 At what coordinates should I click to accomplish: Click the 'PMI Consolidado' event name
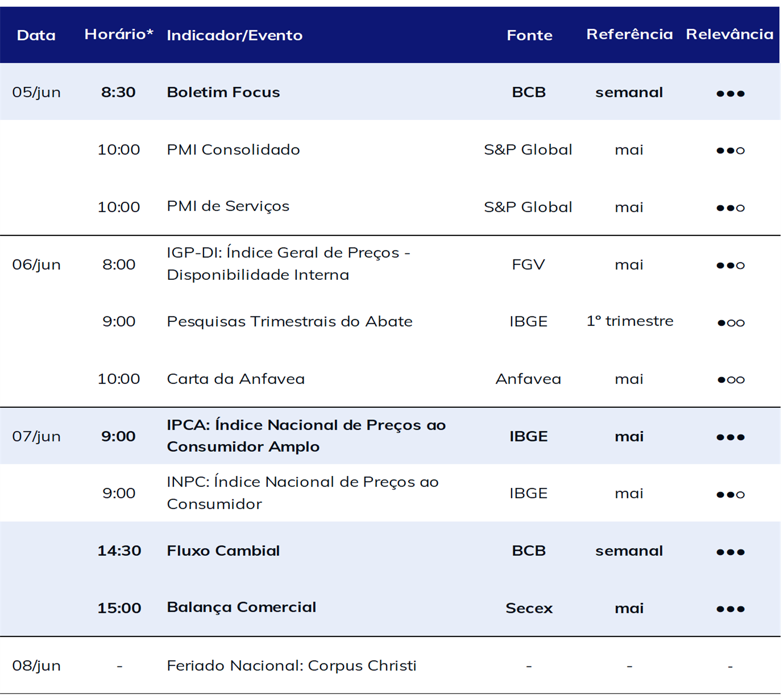233,150
